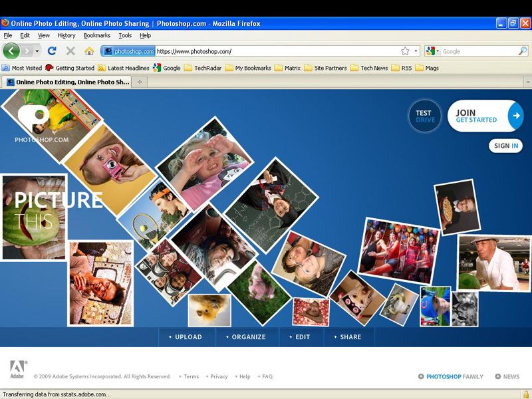Click the Google icon on the bookmarks bar
The height and width of the screenshot is (399, 532).
(157, 67)
